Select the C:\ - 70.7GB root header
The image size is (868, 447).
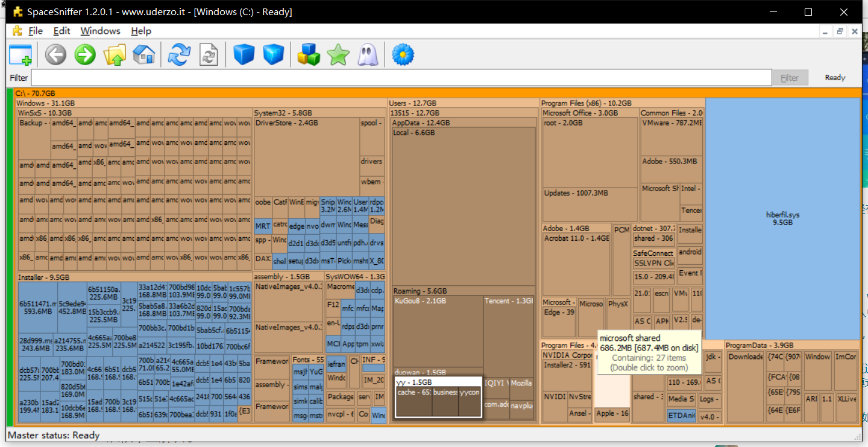click(x=437, y=93)
